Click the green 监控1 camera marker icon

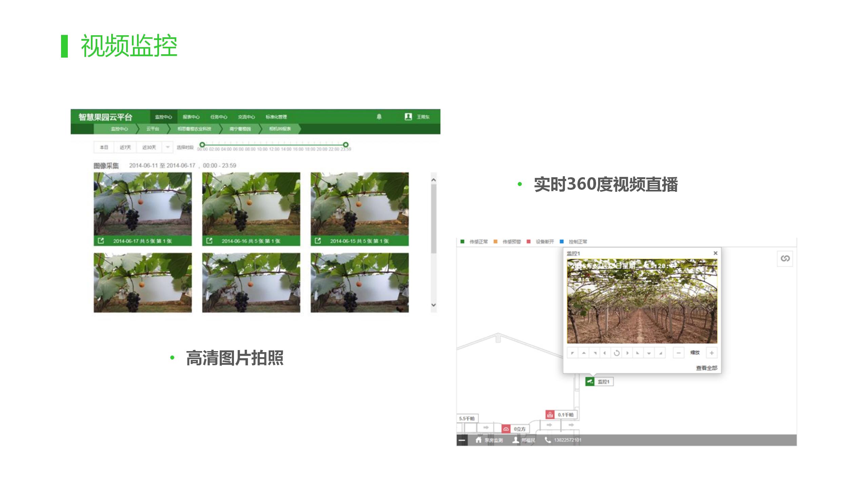(x=590, y=382)
